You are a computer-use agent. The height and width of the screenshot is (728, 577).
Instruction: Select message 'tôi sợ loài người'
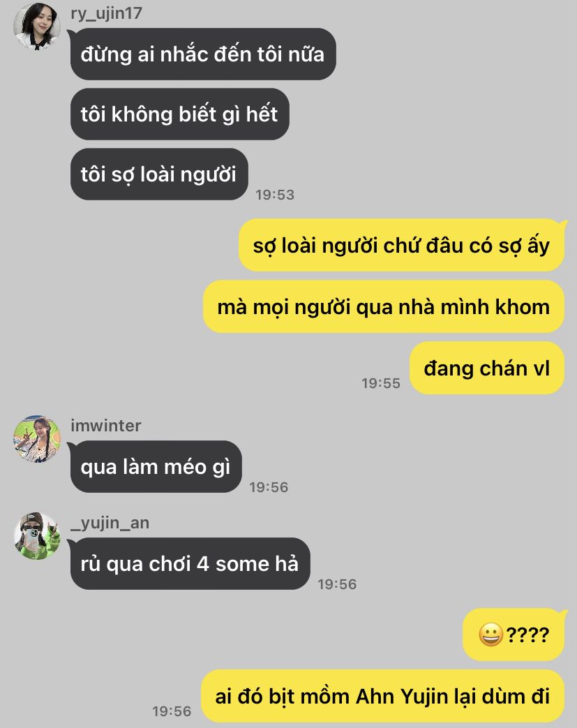tap(159, 174)
